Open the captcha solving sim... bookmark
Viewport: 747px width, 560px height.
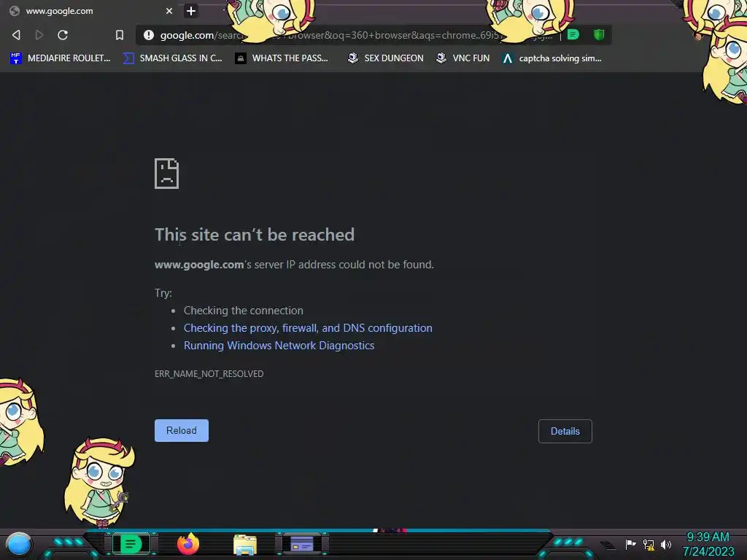pos(552,58)
